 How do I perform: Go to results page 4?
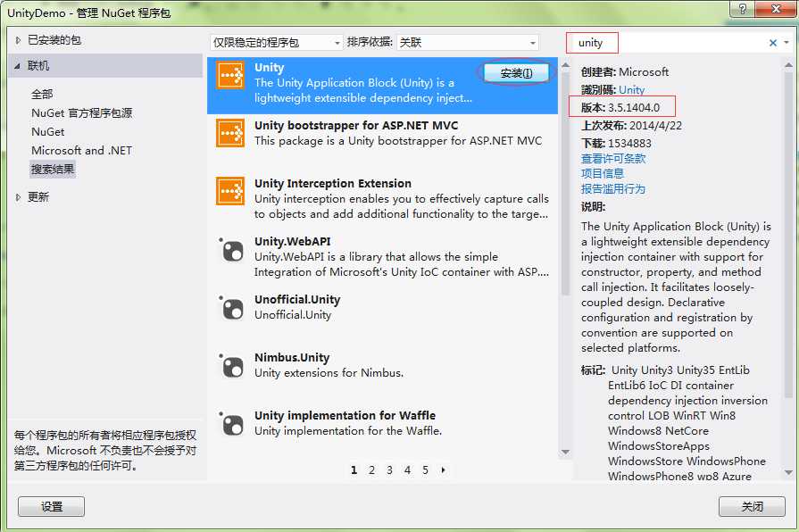(x=407, y=470)
